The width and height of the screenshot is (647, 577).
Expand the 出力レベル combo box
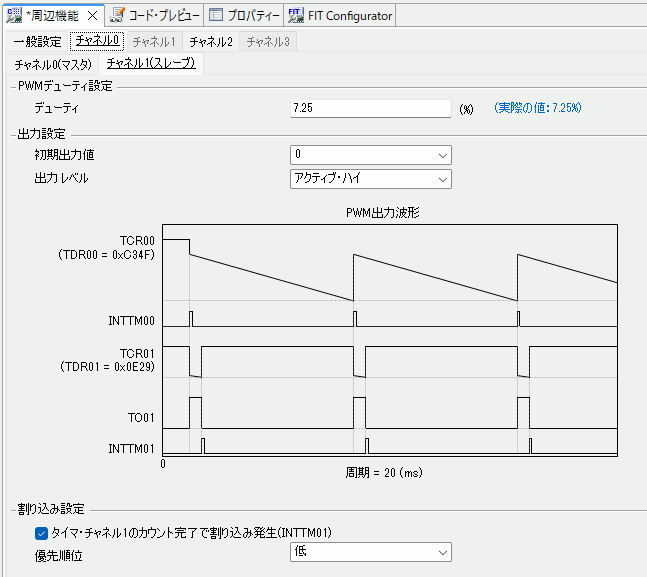pyautogui.click(x=370, y=179)
